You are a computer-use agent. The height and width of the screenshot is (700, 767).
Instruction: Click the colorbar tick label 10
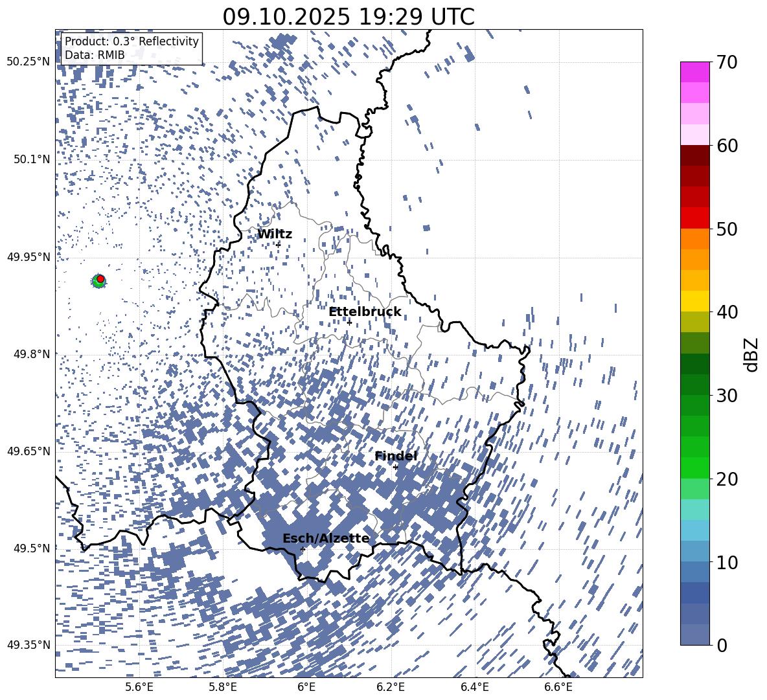click(727, 562)
